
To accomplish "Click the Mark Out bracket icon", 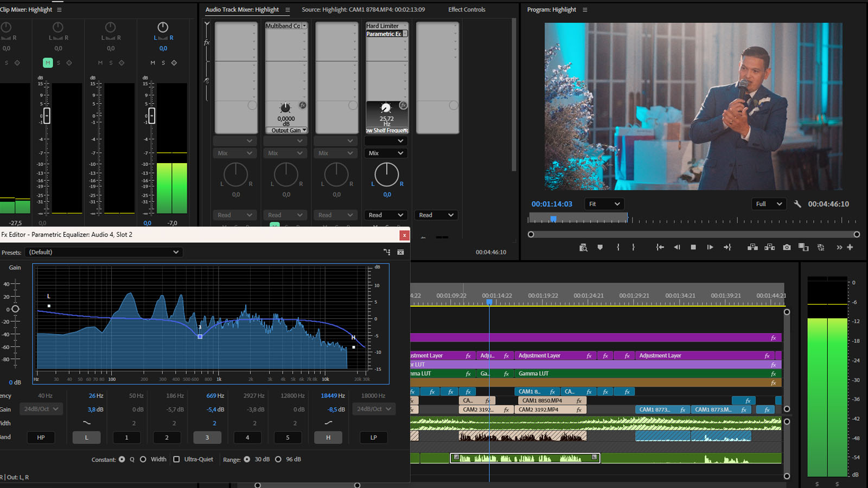I will point(633,247).
